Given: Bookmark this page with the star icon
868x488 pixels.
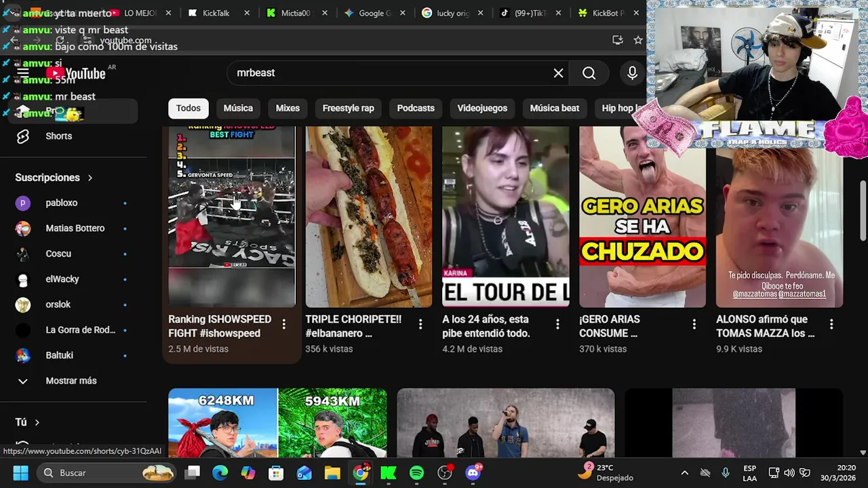Looking at the screenshot, I should click(x=637, y=41).
